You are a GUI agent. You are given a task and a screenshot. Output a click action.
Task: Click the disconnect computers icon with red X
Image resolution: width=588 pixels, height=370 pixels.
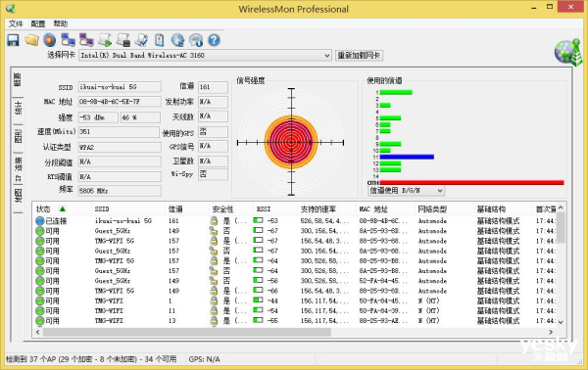[86, 40]
